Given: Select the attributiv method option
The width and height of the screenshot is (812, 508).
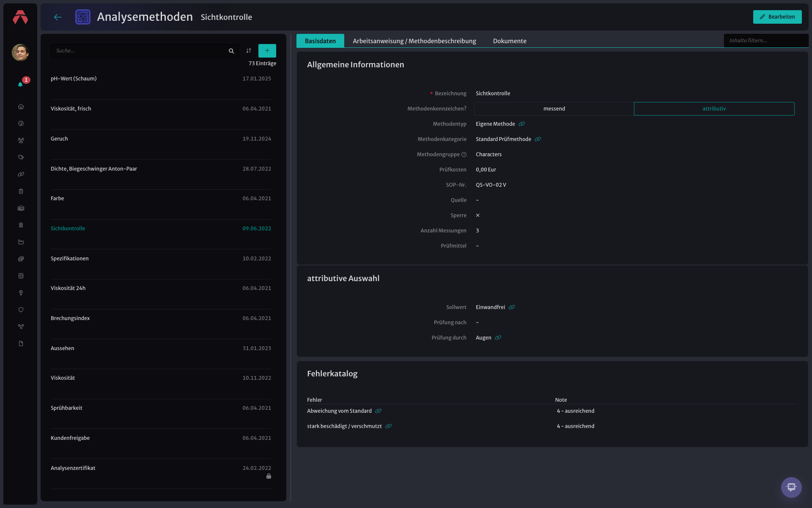Looking at the screenshot, I should [714, 109].
